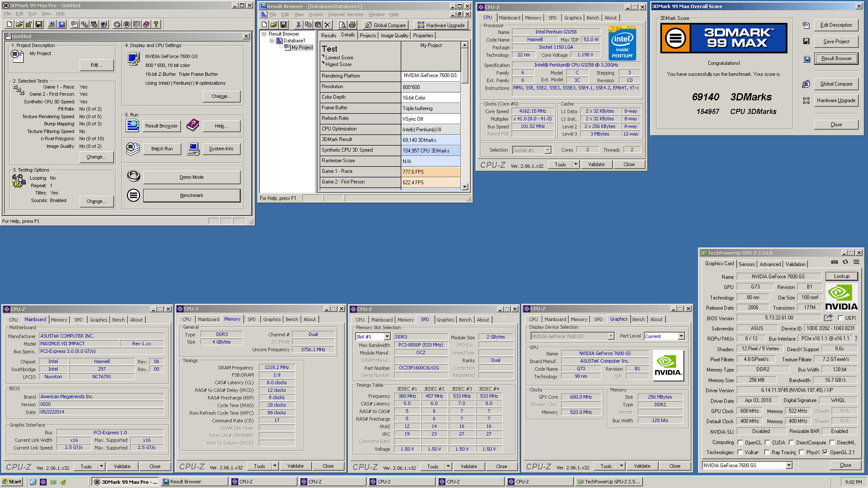Open GPU-Z hamburger menu icon
868x488 pixels.
(856, 262)
